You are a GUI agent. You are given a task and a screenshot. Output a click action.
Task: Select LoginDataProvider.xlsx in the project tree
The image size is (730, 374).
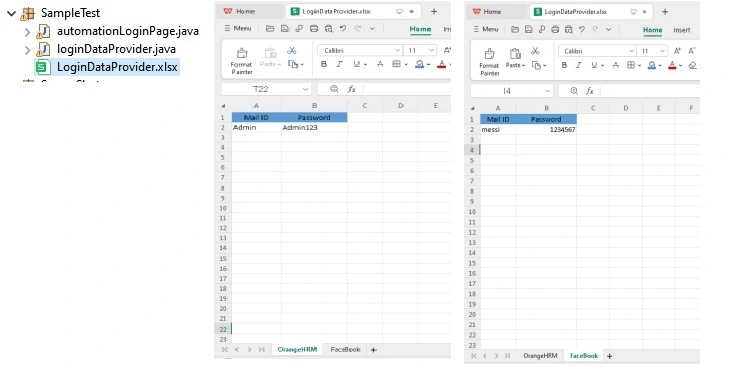(117, 67)
